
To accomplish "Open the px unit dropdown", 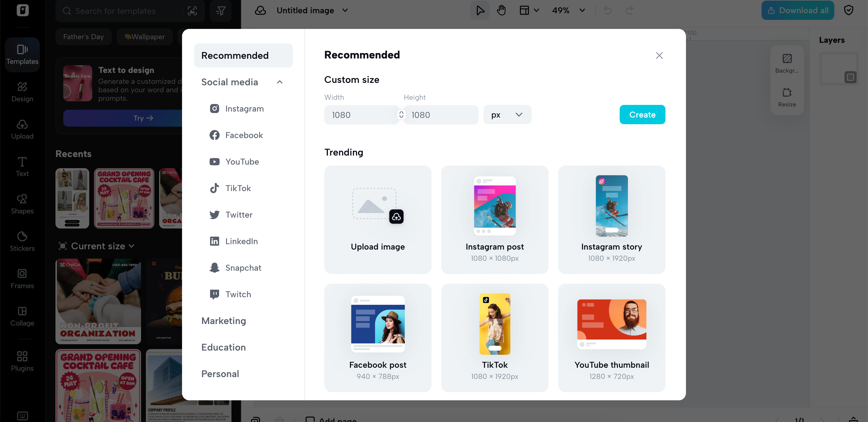I will [x=507, y=115].
